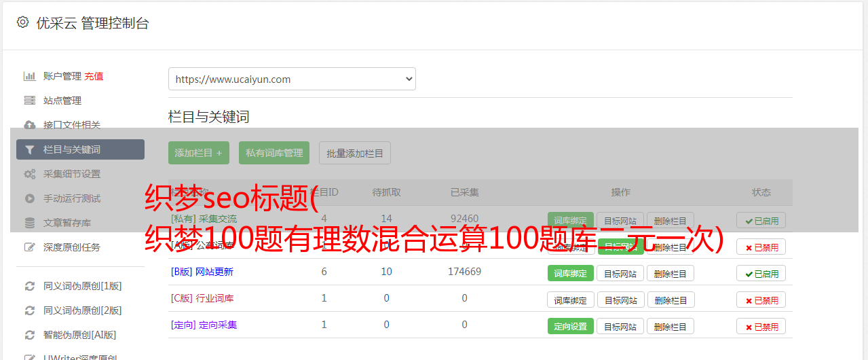
Task: Click the 已采集 column header
Action: pyautogui.click(x=465, y=192)
